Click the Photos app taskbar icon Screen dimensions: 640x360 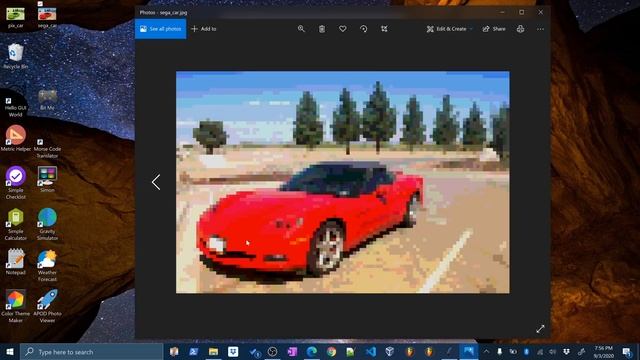(469, 352)
